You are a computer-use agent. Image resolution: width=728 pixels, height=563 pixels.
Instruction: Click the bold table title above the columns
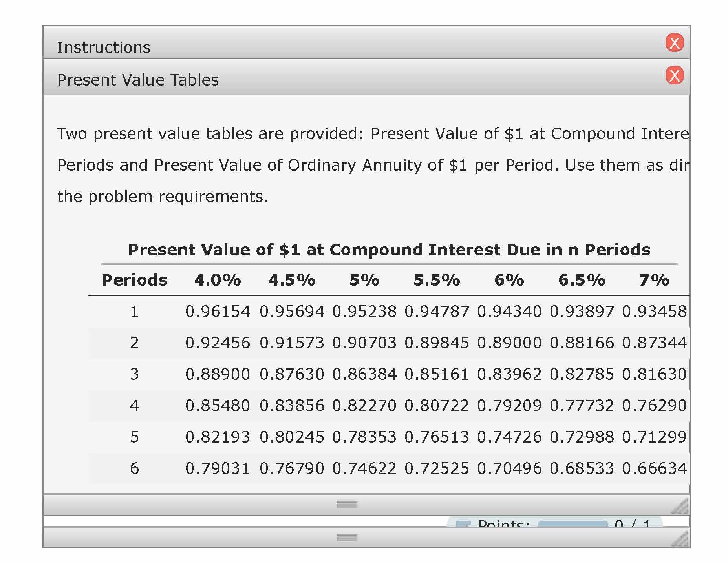(x=389, y=250)
